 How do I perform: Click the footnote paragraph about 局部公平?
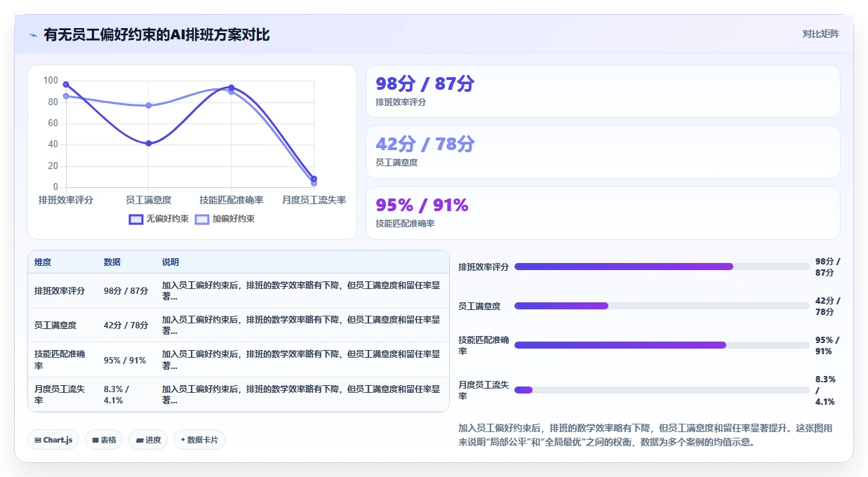tap(646, 435)
